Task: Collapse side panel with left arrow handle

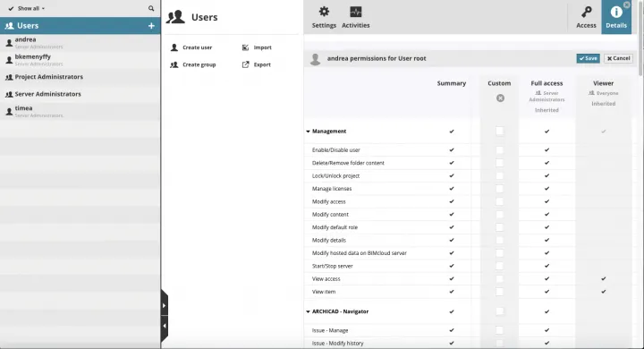Action: click(x=164, y=326)
